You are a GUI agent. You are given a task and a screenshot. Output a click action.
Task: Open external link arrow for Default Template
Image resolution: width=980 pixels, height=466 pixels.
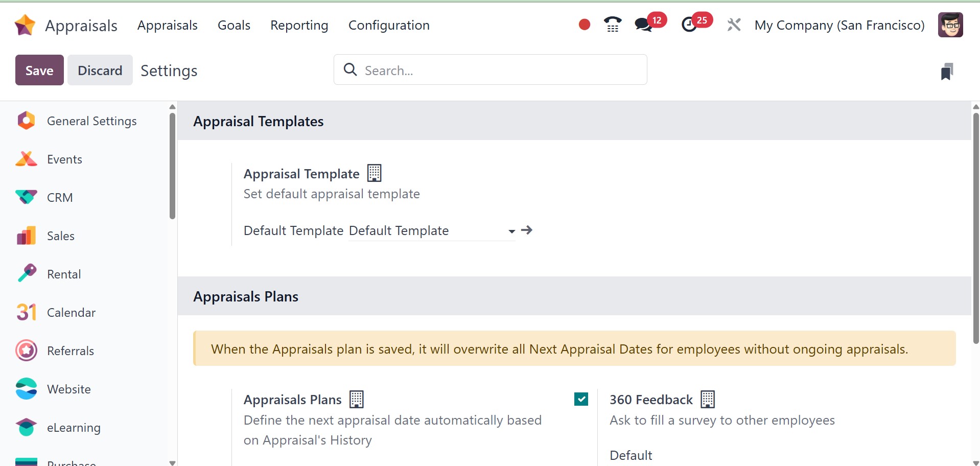tap(527, 230)
